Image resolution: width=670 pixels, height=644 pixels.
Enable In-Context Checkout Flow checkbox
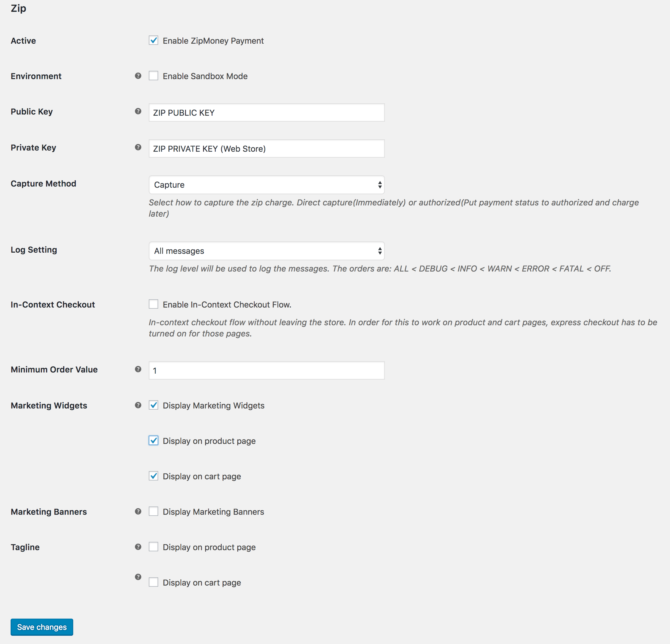point(153,304)
